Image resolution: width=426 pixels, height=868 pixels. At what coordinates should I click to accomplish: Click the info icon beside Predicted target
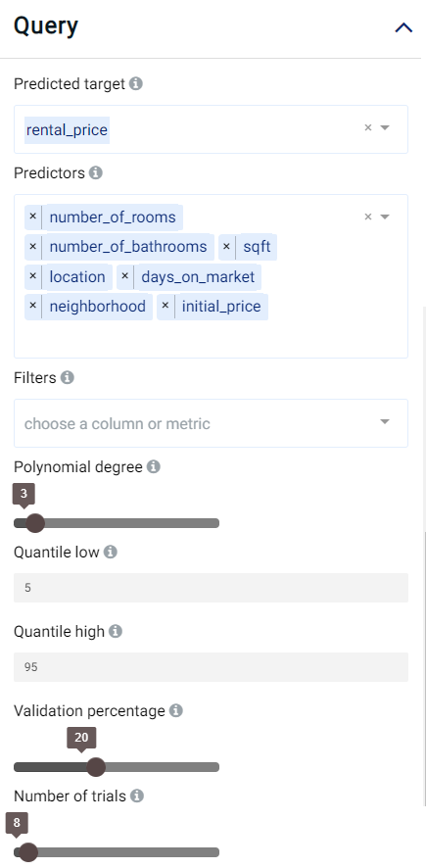[x=135, y=83]
